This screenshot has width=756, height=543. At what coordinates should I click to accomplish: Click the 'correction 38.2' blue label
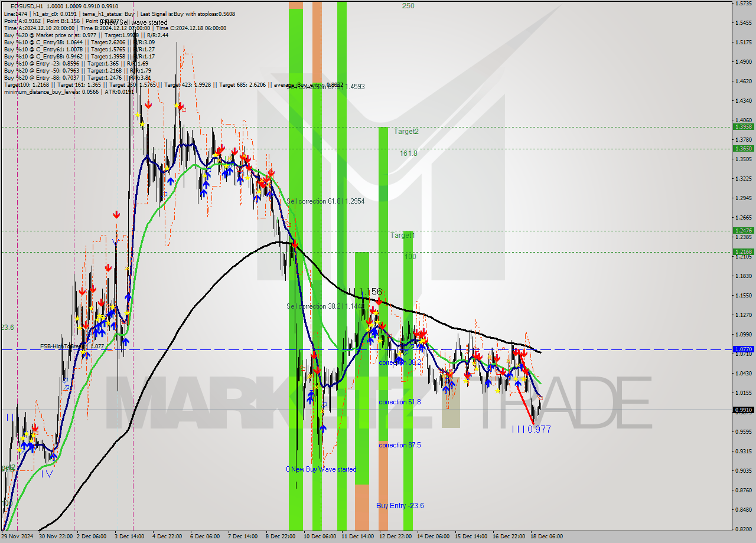point(400,362)
